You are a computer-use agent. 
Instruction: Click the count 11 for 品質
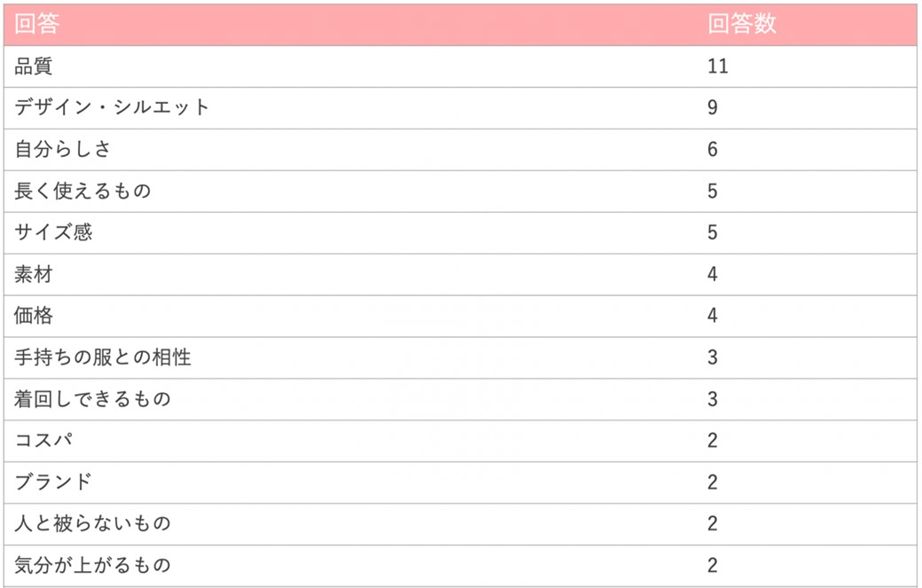point(718,67)
